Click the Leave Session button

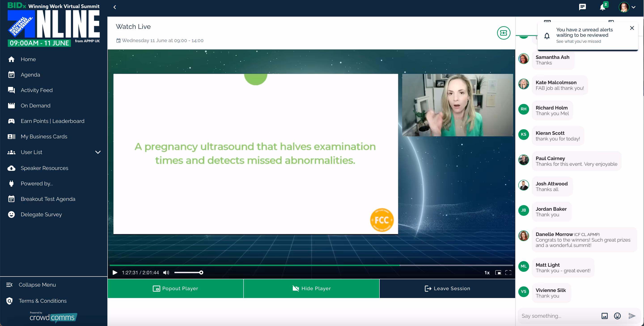447,288
